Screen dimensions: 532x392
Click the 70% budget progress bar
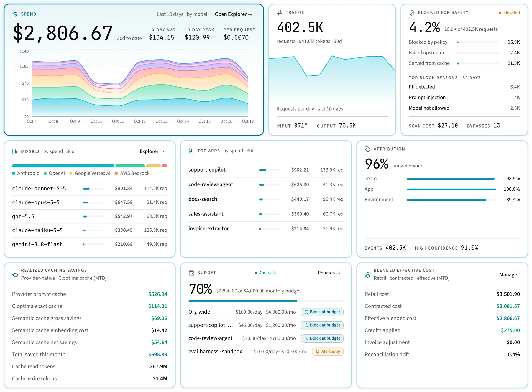pyautogui.click(x=266, y=301)
